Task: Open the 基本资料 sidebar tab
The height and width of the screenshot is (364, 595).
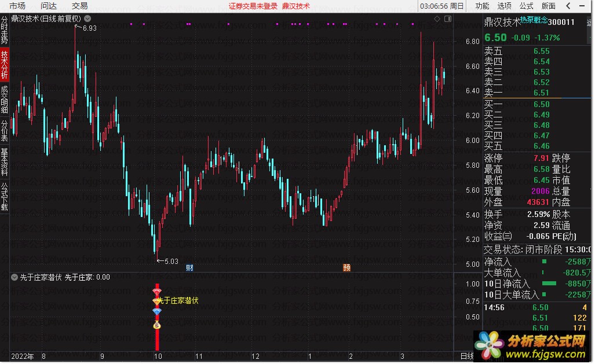Action: point(4,162)
